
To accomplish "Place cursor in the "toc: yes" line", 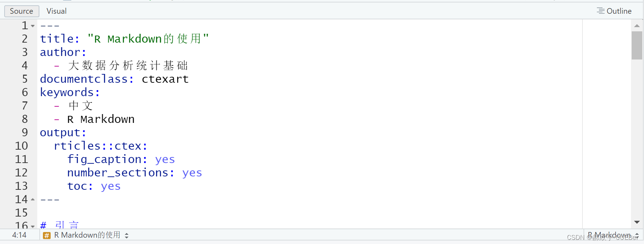I will click(94, 186).
